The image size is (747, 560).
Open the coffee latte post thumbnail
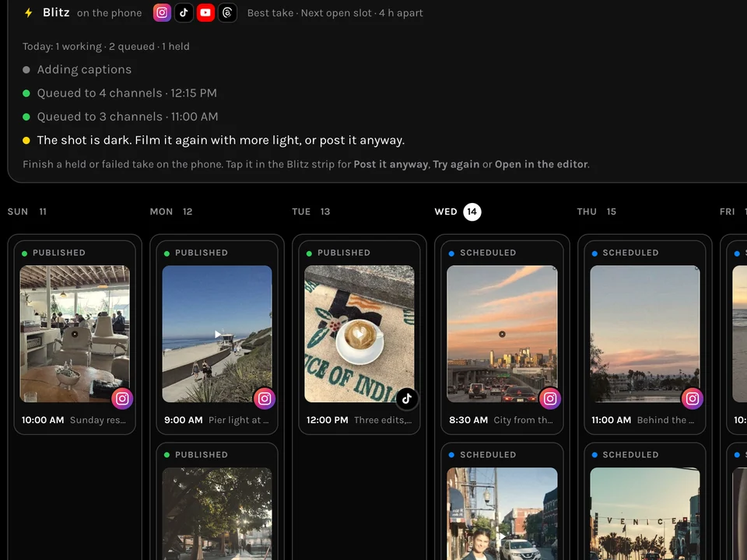coord(359,334)
